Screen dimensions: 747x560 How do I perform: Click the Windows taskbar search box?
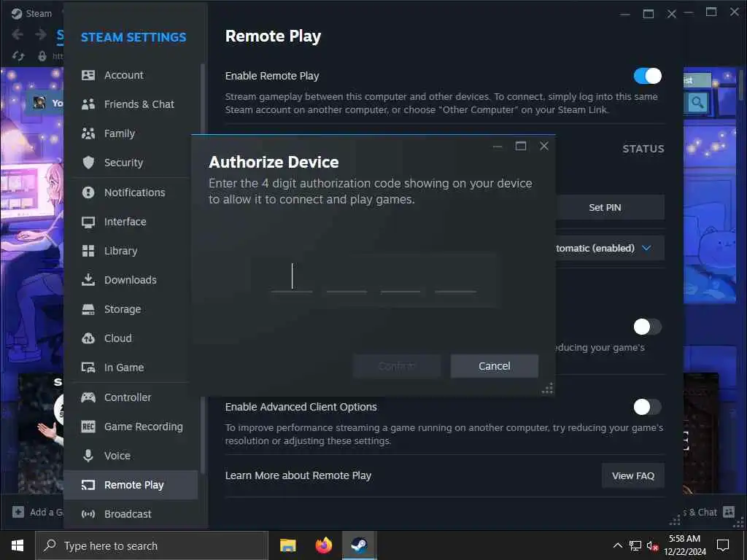coord(152,545)
